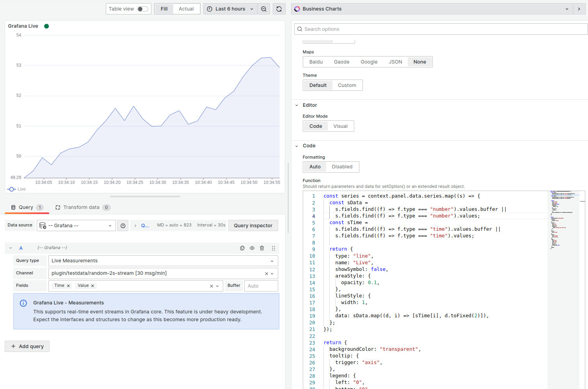Remove the Time field tag

coord(68,286)
